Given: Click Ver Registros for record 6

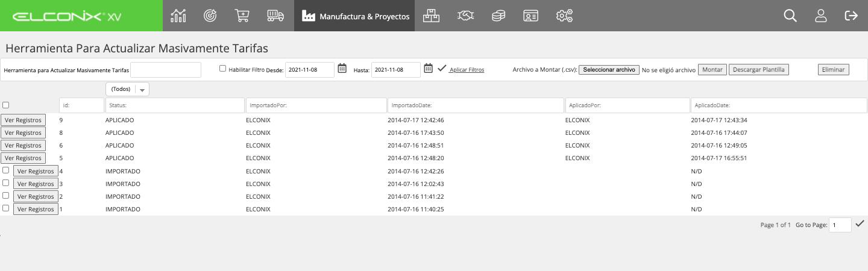Looking at the screenshot, I should [23, 146].
